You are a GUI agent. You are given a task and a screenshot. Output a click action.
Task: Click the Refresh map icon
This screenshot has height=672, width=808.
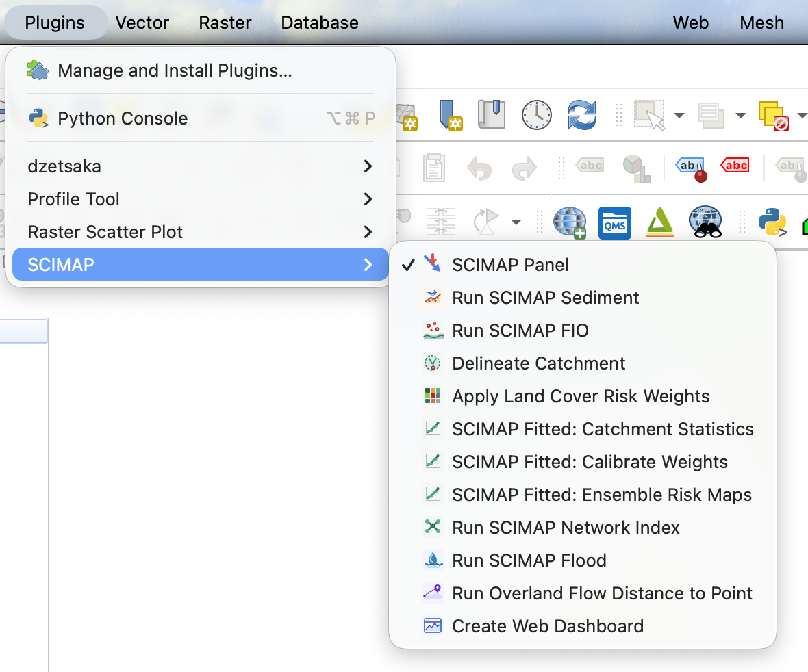point(582,115)
